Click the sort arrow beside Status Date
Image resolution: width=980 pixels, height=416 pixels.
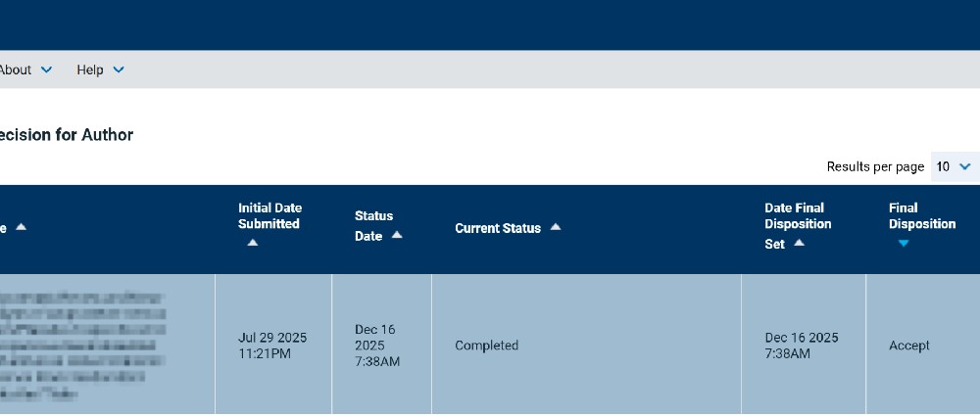397,235
